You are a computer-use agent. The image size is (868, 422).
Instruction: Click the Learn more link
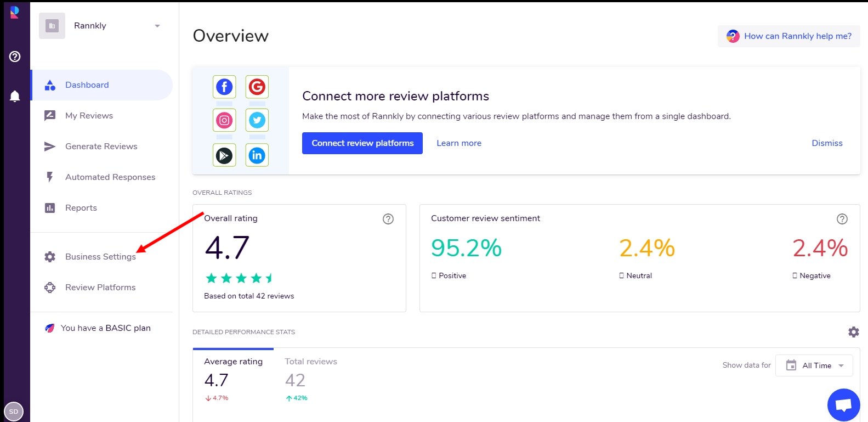[x=459, y=143]
